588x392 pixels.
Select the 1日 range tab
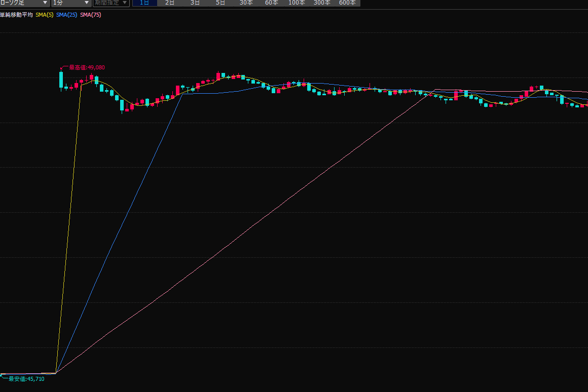tap(144, 3)
